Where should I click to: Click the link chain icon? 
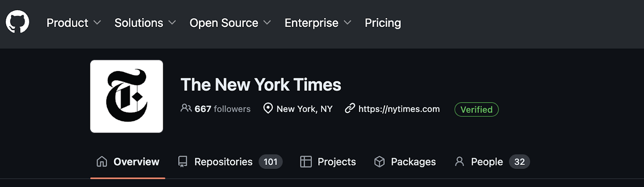point(350,108)
